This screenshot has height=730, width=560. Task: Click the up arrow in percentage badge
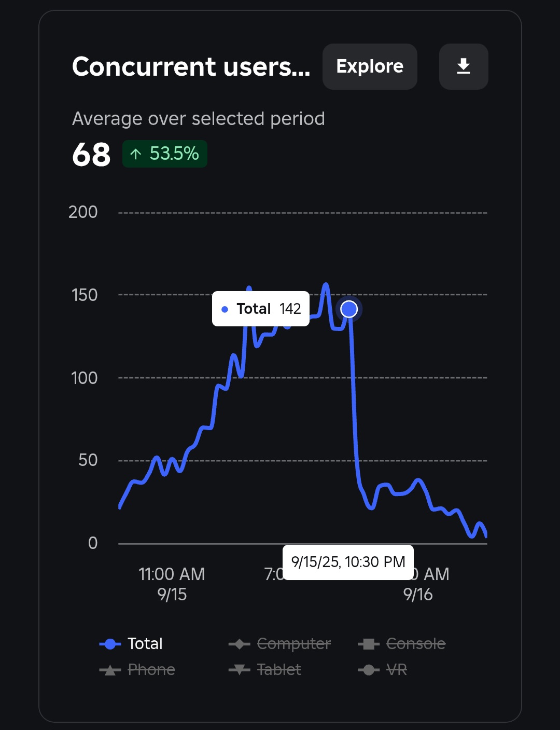point(136,154)
